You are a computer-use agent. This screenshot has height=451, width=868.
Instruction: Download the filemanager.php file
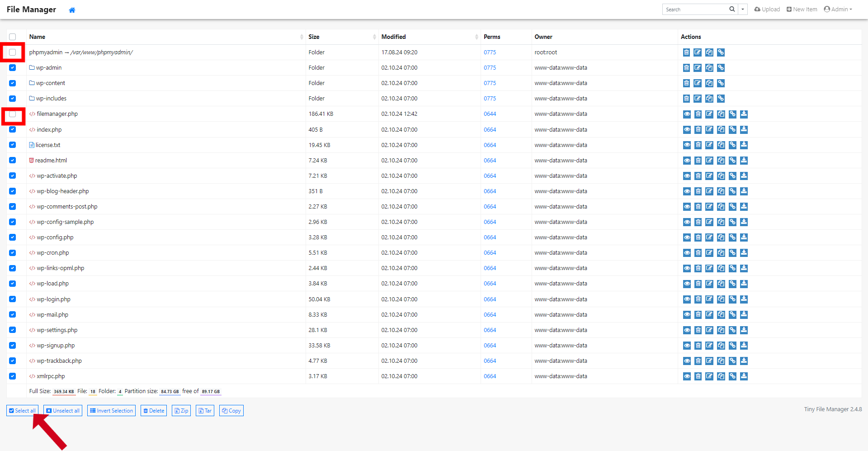[x=744, y=114]
